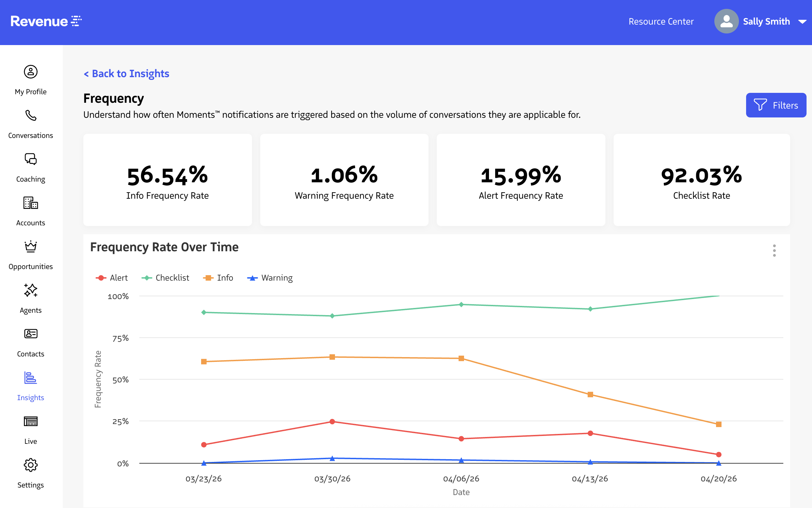Screen dimensions: 812x508
Task: Open the chart's three-dot options menu
Action: click(774, 251)
